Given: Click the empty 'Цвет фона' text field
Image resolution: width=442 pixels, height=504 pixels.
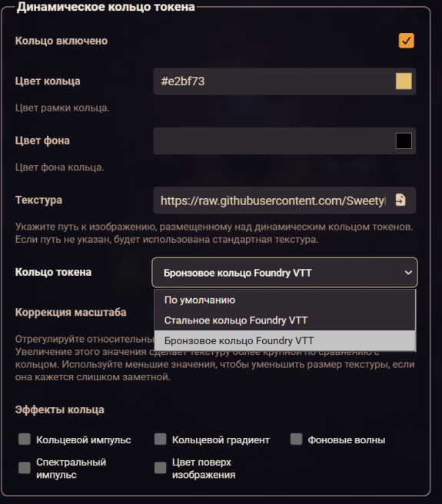Looking at the screenshot, I should tap(274, 141).
